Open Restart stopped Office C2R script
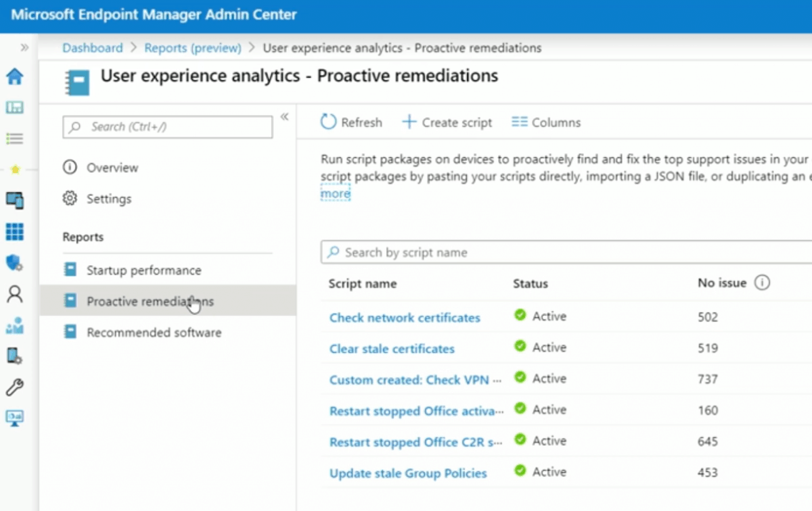This screenshot has width=812, height=511. coord(416,442)
